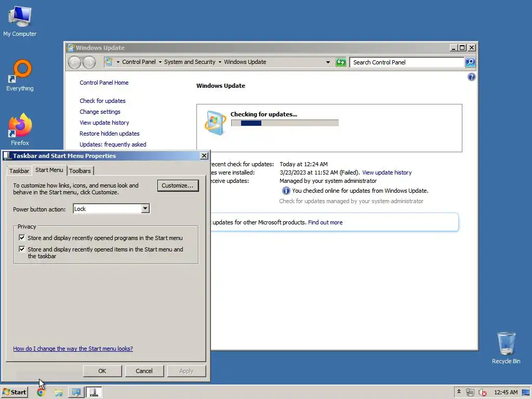Go back in Windows Update window
The width and height of the screenshot is (532, 399).
74,62
